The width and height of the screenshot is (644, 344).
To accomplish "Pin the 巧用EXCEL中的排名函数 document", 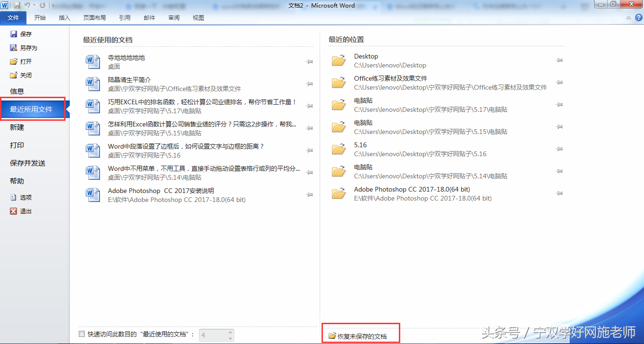I will (x=309, y=106).
